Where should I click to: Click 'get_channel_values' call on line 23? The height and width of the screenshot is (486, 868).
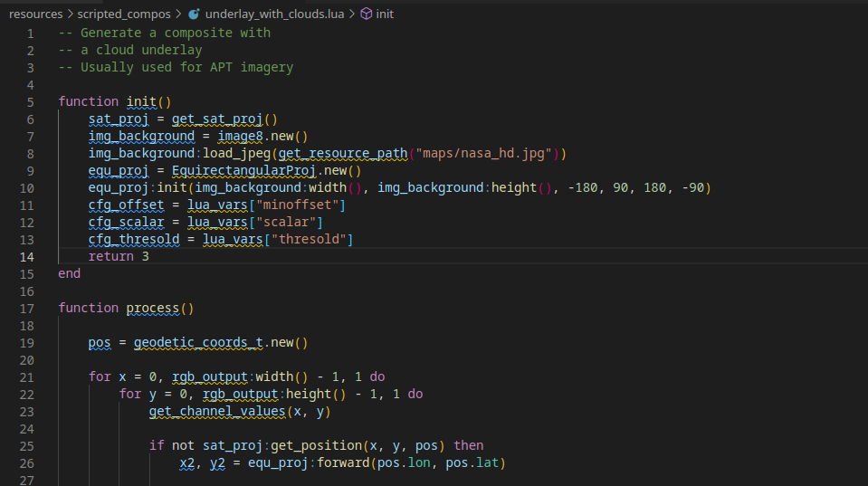click(217, 411)
